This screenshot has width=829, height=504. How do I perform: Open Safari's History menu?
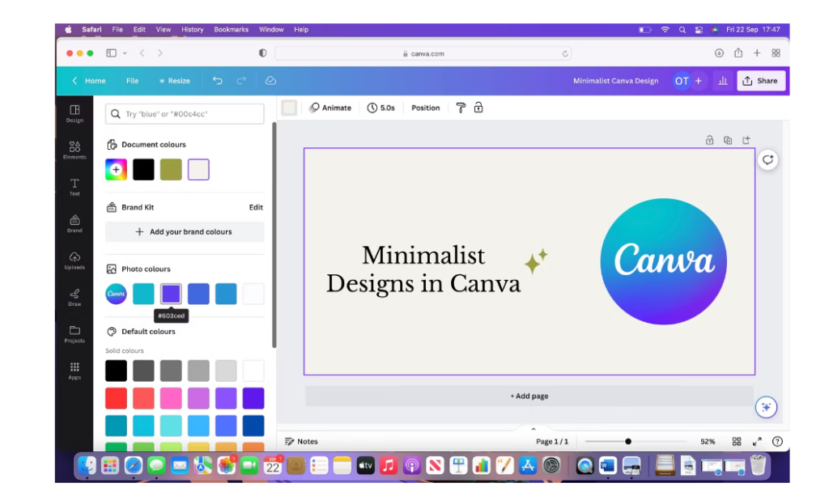(193, 30)
